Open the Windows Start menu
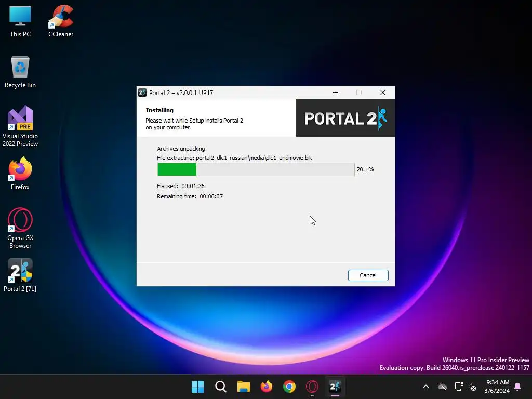Image resolution: width=532 pixels, height=399 pixels. pyautogui.click(x=197, y=387)
